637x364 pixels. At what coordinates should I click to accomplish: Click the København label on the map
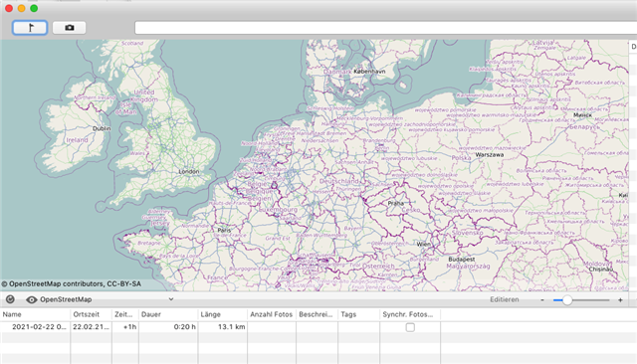[369, 72]
